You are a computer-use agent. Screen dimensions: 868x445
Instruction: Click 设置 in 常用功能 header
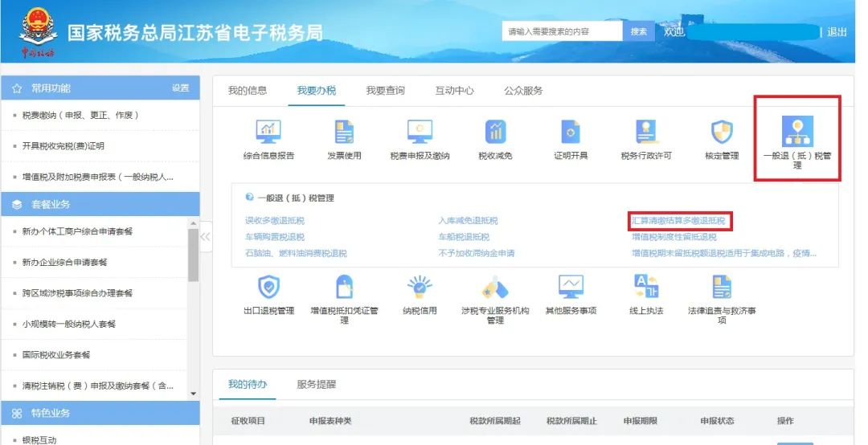[181, 88]
